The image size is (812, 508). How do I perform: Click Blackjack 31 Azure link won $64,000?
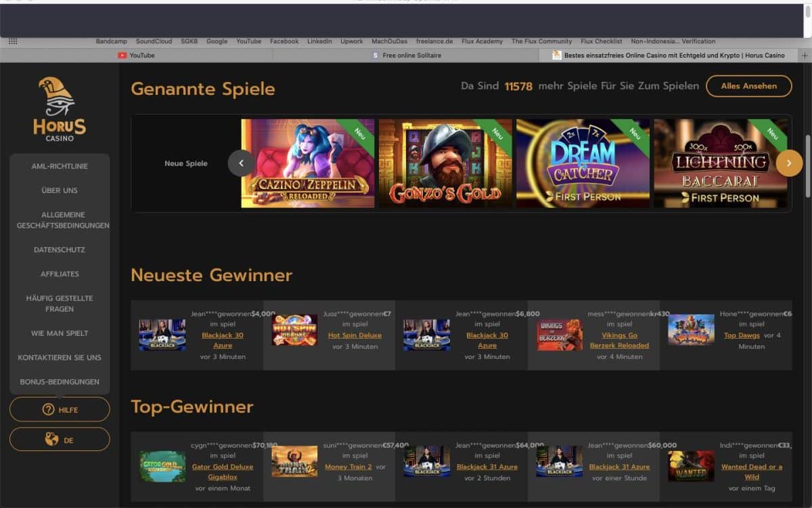(487, 467)
